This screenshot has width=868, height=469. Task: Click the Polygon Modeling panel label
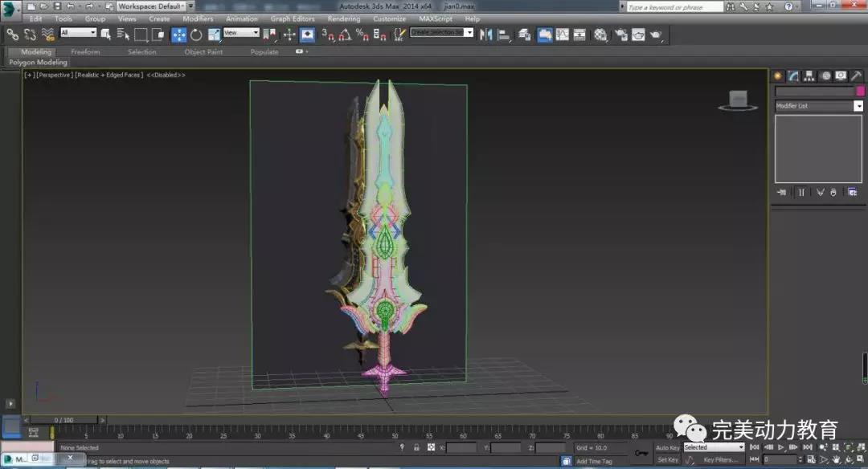click(x=38, y=62)
